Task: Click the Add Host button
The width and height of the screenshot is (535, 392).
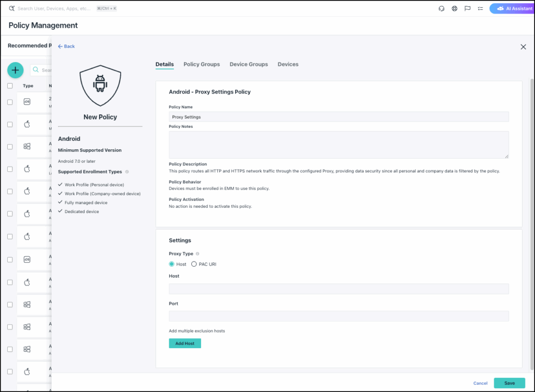Action: coord(185,343)
